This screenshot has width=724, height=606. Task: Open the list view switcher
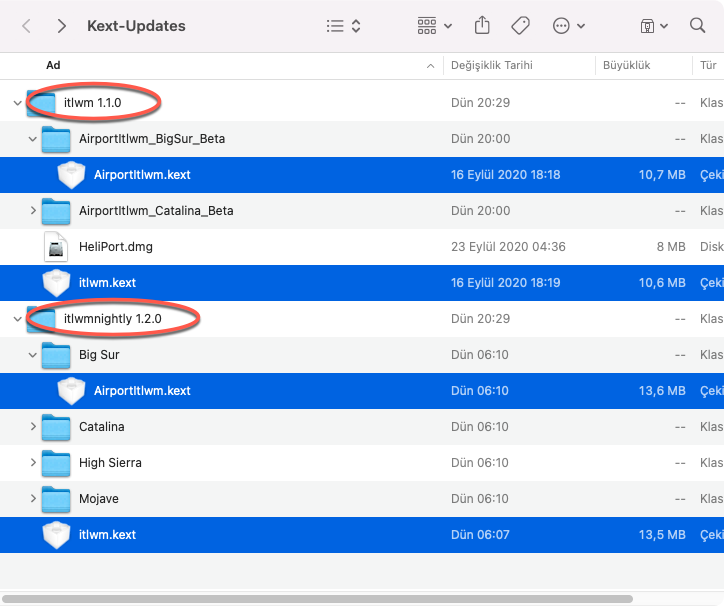(343, 26)
